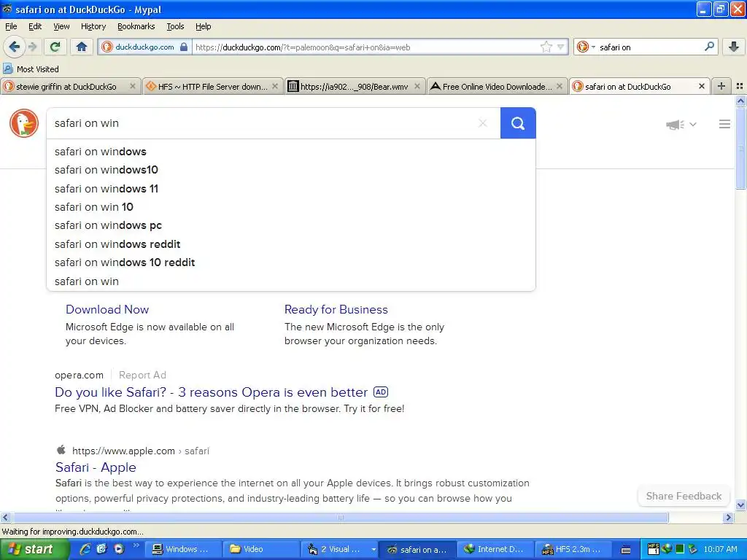Viewport: 747px width, 560px height.
Task: Open the downloads arrow button
Action: coord(734,47)
